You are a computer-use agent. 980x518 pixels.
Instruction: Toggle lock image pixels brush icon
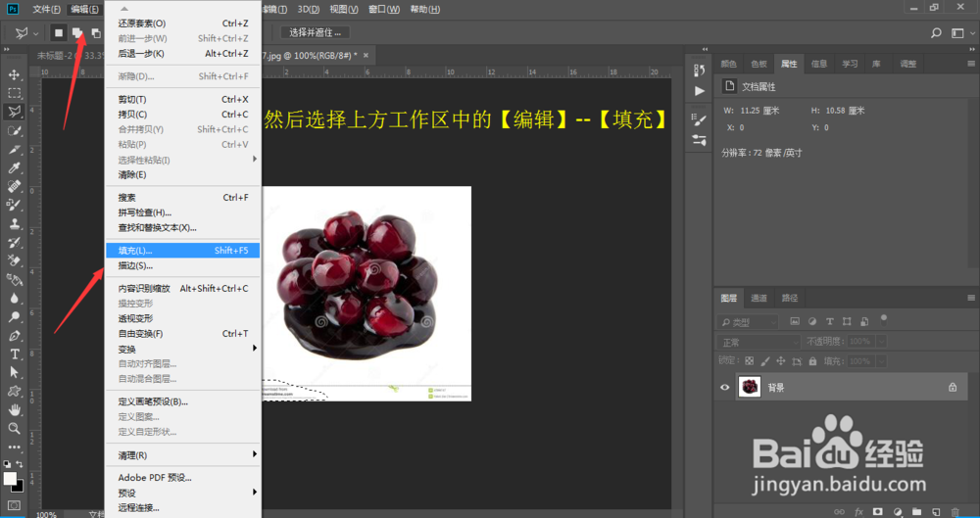point(765,361)
